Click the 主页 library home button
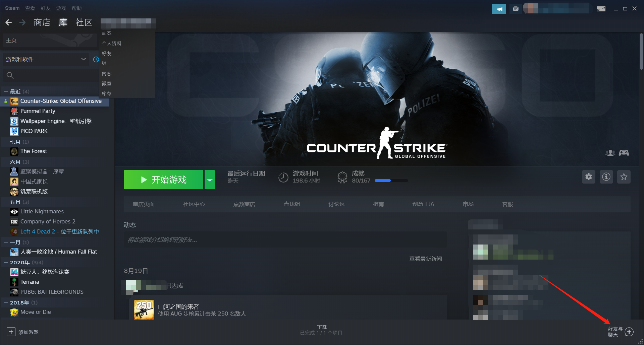The width and height of the screenshot is (644, 345). (50, 40)
